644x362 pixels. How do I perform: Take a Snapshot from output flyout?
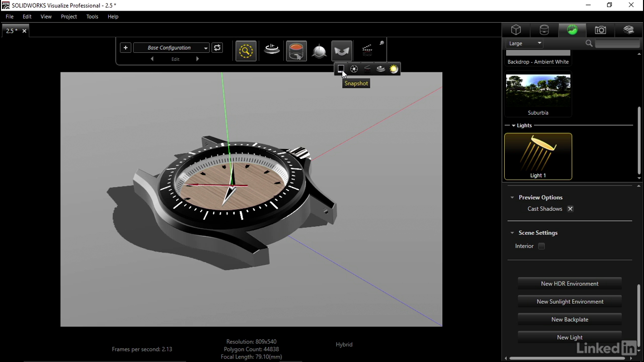[x=341, y=69]
